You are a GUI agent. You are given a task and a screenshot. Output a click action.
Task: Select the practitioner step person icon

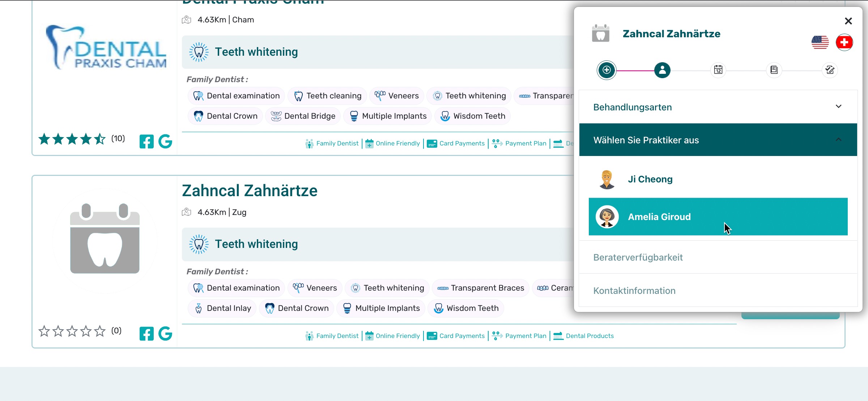pyautogui.click(x=662, y=70)
